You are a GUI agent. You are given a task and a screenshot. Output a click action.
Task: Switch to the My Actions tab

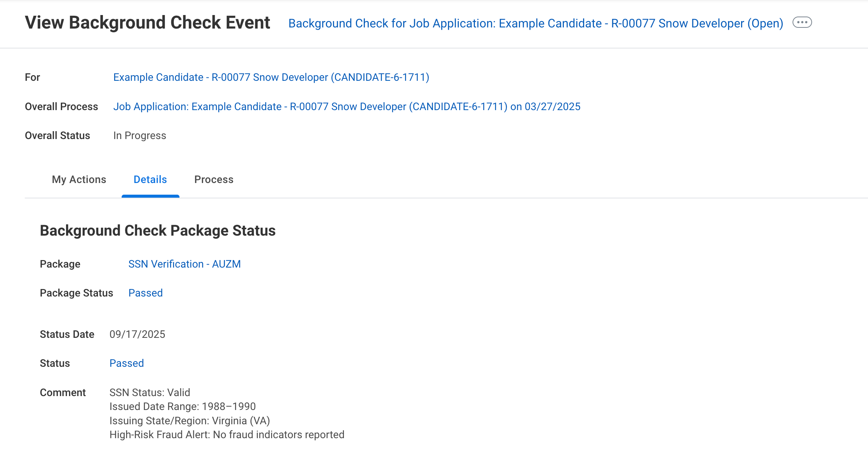pos(79,180)
